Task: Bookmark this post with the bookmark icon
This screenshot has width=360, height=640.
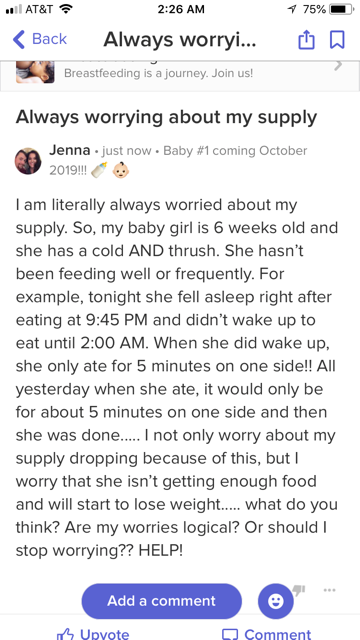Action: (337, 40)
